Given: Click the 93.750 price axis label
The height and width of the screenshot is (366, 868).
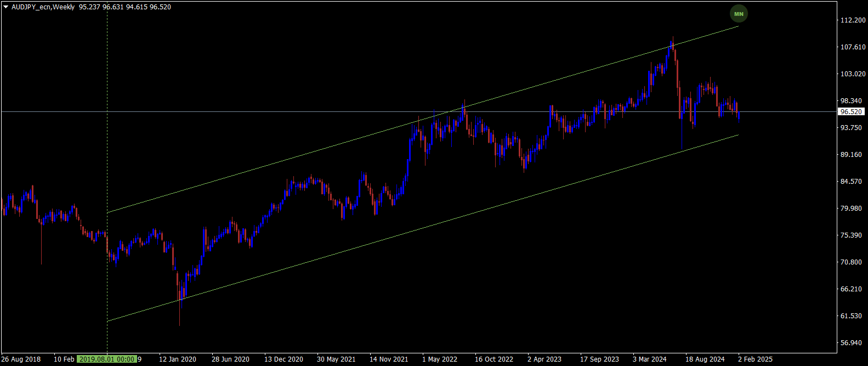Looking at the screenshot, I should (x=852, y=128).
